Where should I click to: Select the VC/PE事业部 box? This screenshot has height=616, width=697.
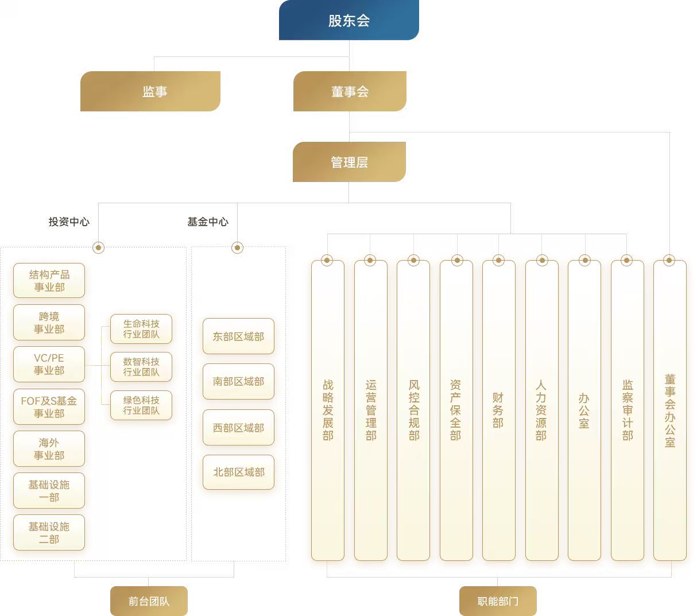pyautogui.click(x=49, y=364)
